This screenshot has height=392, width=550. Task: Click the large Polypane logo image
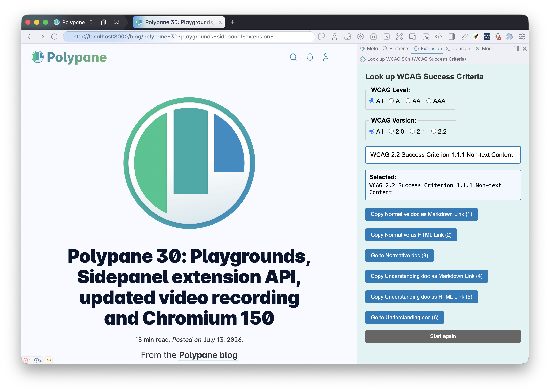coord(189,163)
